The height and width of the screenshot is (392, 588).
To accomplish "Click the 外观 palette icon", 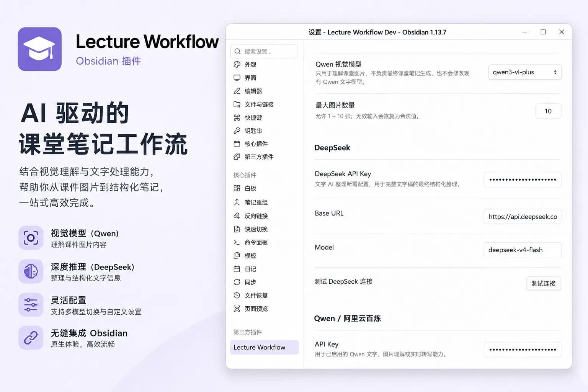I will (x=237, y=65).
